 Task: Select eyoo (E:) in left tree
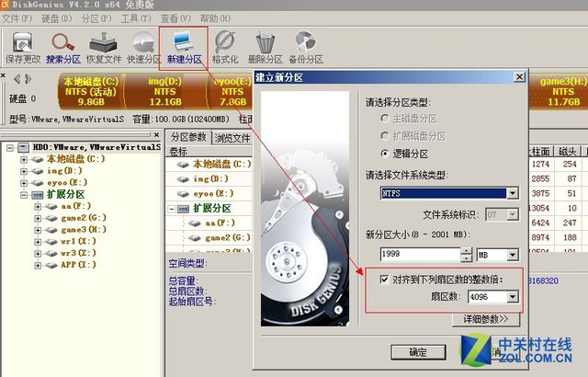point(67,183)
